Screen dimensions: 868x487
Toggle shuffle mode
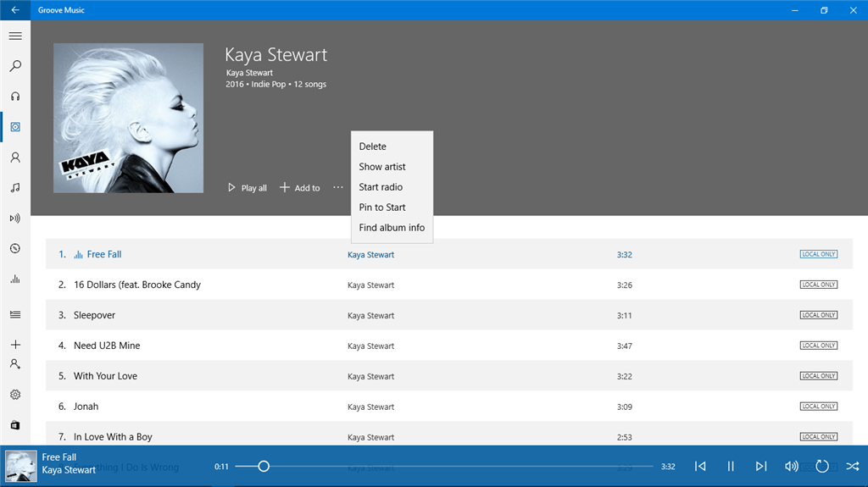pyautogui.click(x=853, y=467)
